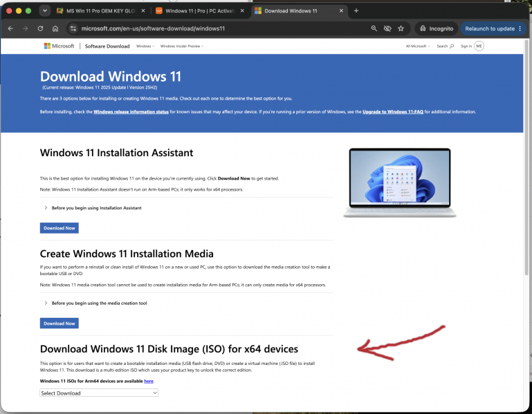
Task: Click the Sign in account avatar
Action: click(x=479, y=46)
